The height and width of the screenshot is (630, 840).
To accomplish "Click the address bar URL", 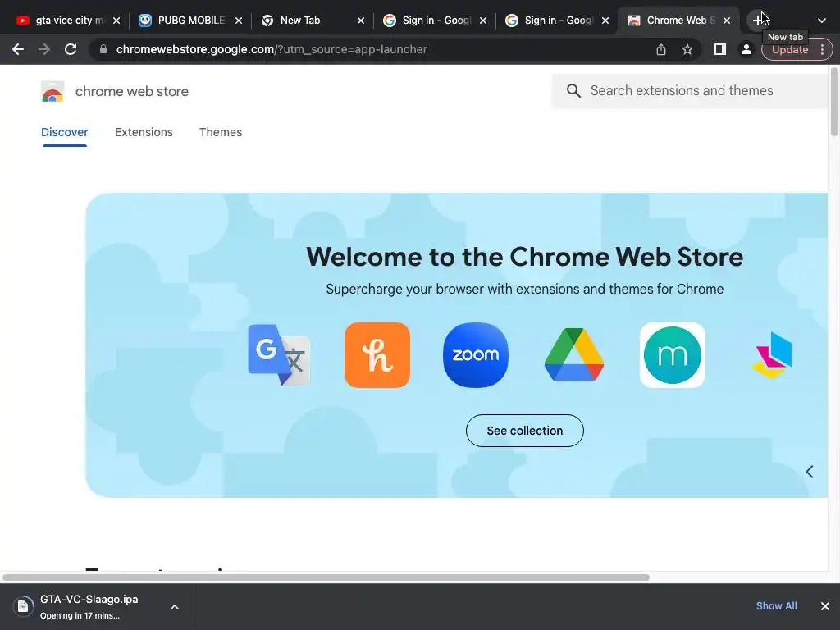I will tap(272, 49).
